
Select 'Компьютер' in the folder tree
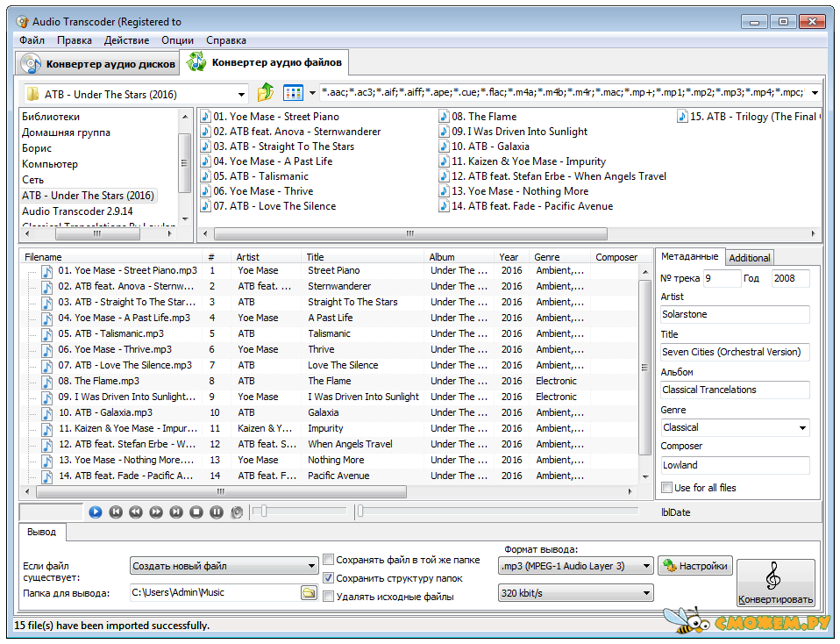pyautogui.click(x=50, y=164)
